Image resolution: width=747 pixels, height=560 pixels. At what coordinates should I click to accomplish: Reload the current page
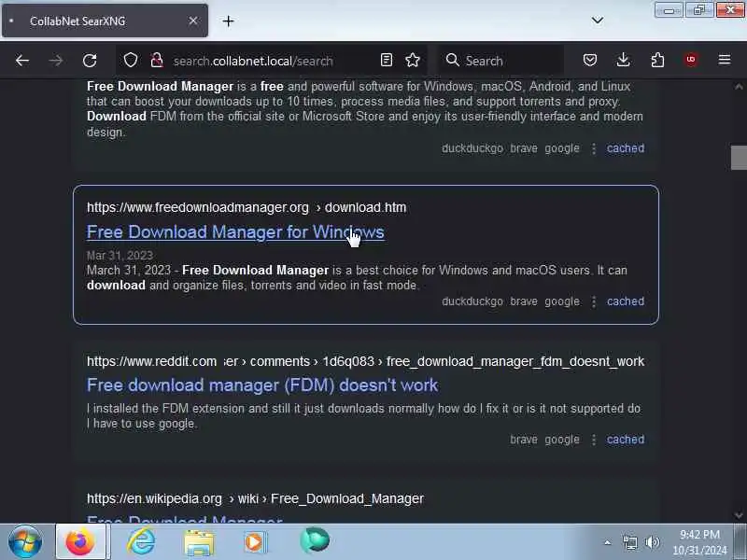tap(90, 61)
